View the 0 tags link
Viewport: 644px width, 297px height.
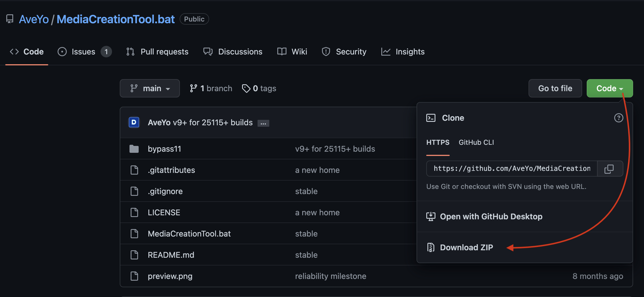[259, 88]
